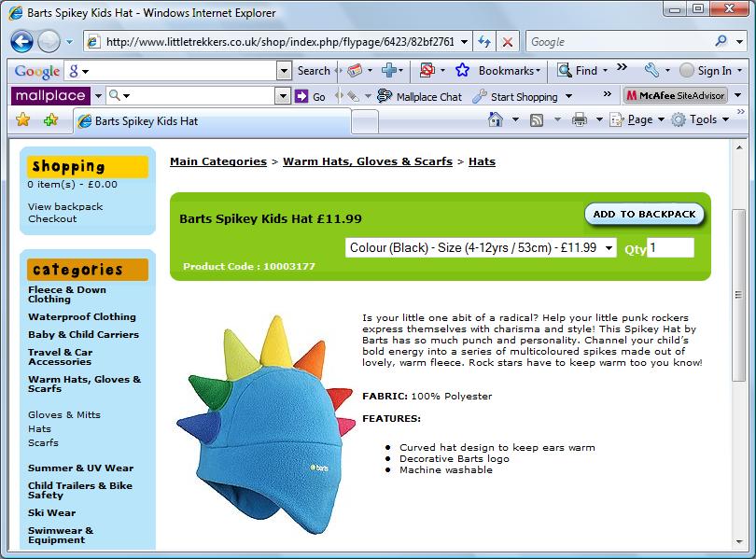
Task: Open Gloves & Mitts subcategory
Action: click(x=64, y=415)
